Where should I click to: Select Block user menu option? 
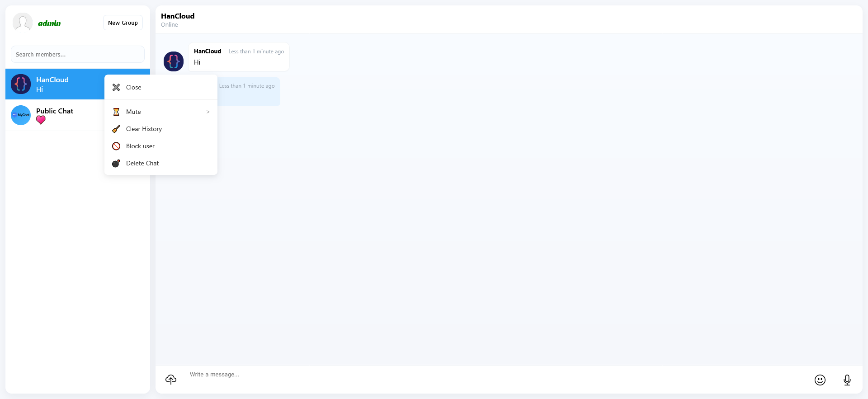click(140, 146)
